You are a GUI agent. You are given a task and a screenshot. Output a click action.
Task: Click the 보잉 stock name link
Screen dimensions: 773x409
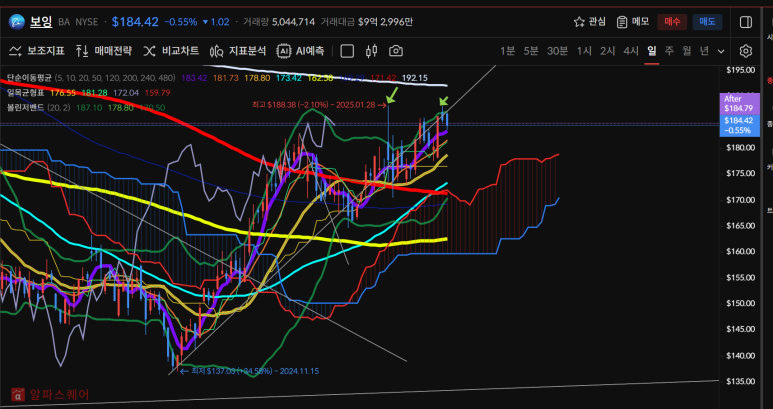click(41, 22)
